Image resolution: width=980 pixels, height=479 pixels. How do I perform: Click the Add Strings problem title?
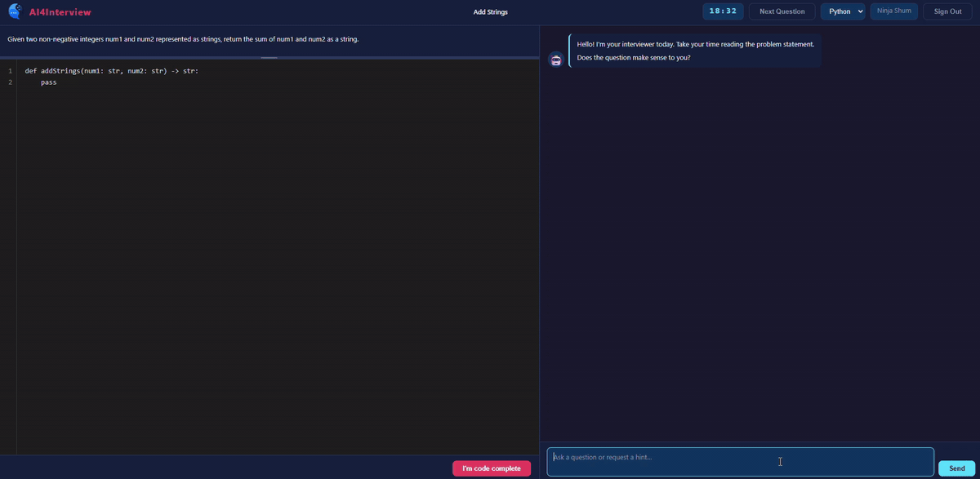coord(490,12)
